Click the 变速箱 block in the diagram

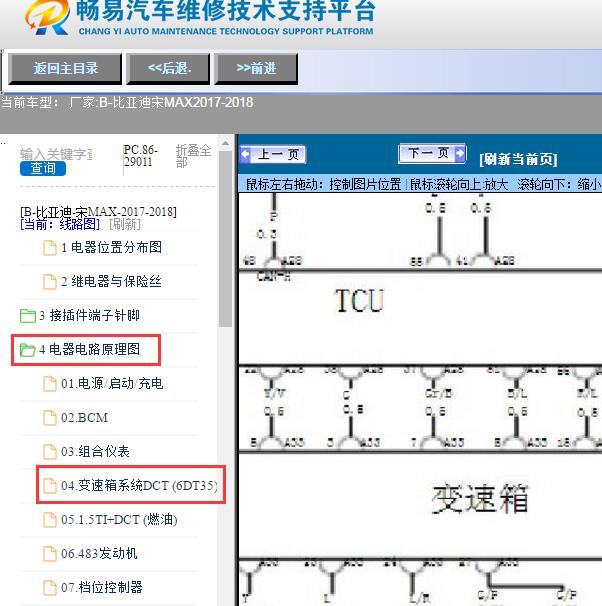(480, 499)
